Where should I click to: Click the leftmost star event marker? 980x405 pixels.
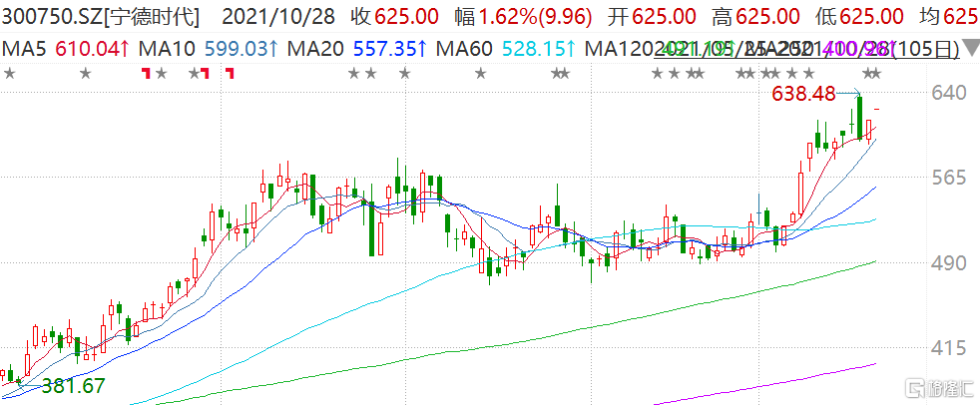9,74
